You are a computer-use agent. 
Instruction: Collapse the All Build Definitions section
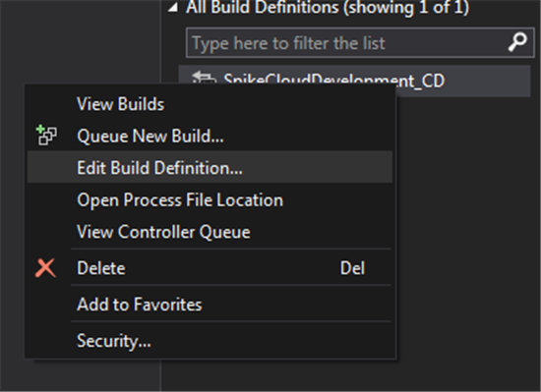(x=173, y=8)
